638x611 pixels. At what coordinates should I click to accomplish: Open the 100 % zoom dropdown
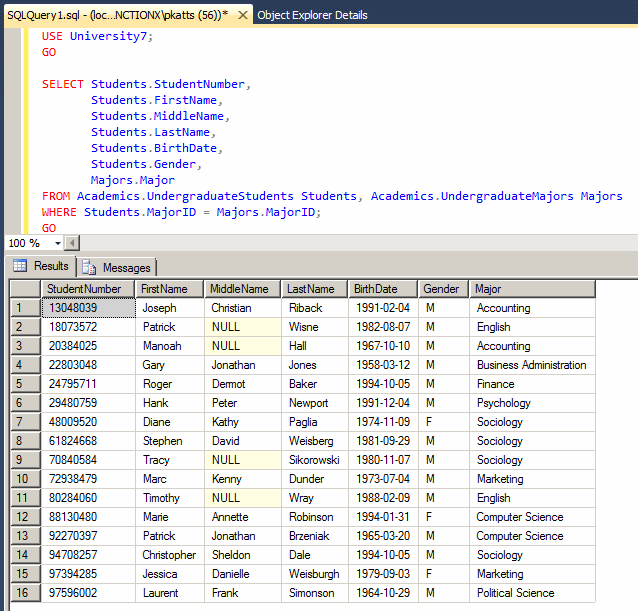point(57,243)
